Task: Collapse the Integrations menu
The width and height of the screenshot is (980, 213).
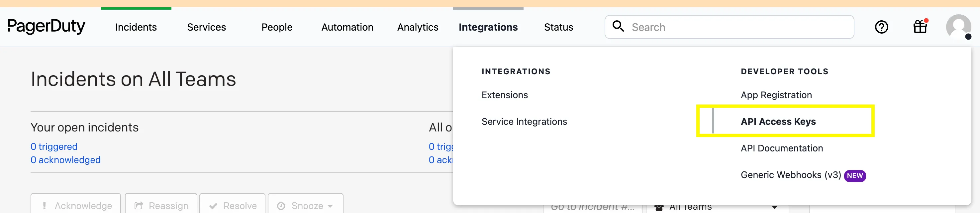Action: (x=488, y=27)
